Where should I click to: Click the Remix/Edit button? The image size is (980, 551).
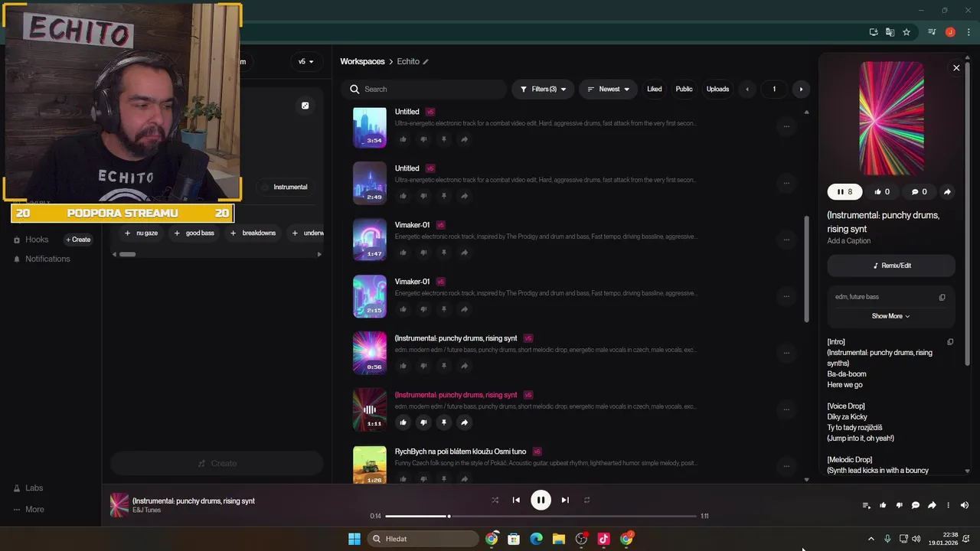pyautogui.click(x=891, y=266)
